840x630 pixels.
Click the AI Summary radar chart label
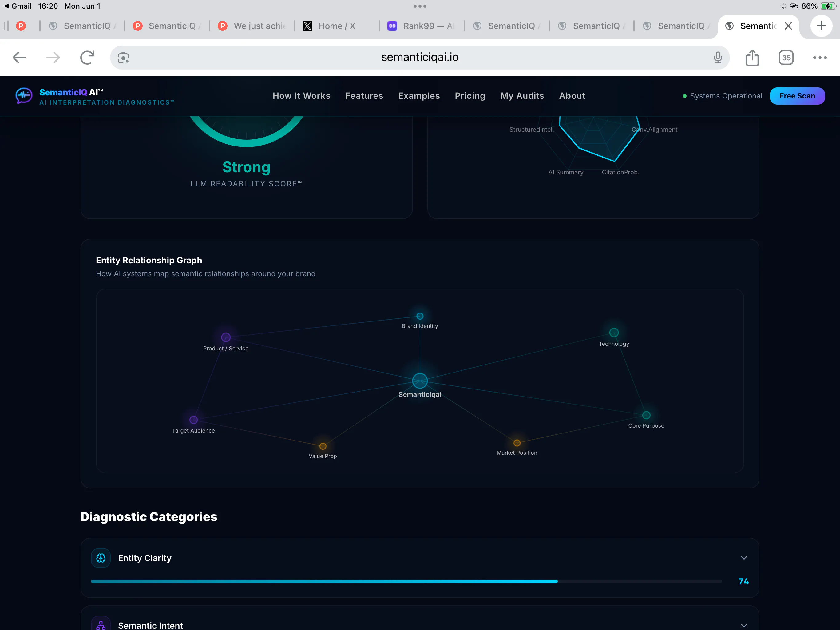click(565, 172)
